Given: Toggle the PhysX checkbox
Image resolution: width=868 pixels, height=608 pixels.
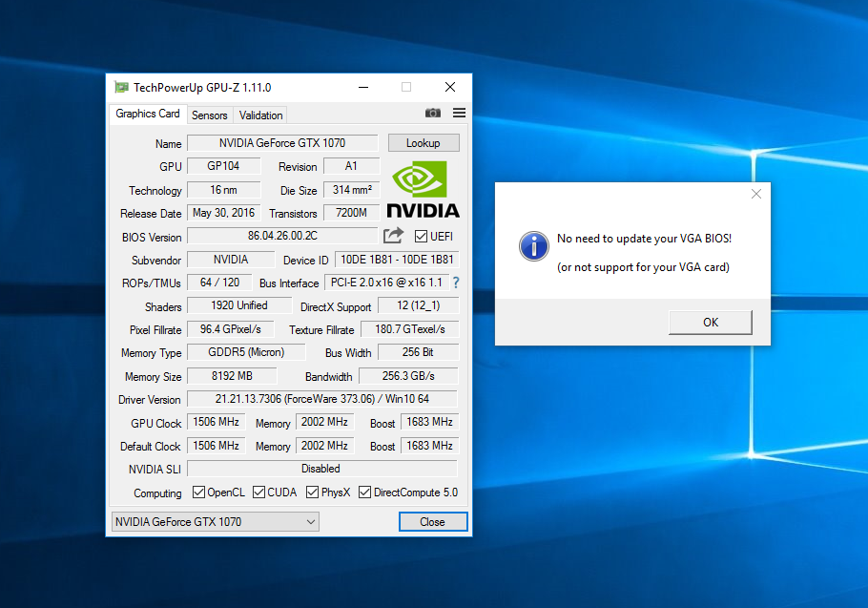Looking at the screenshot, I should click(x=312, y=493).
